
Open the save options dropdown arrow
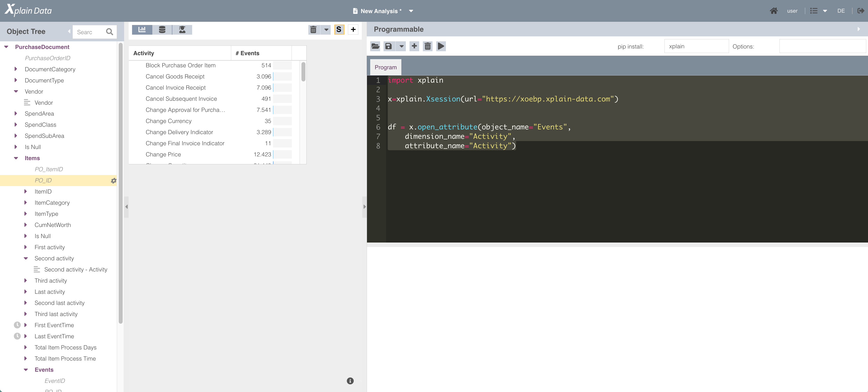401,46
